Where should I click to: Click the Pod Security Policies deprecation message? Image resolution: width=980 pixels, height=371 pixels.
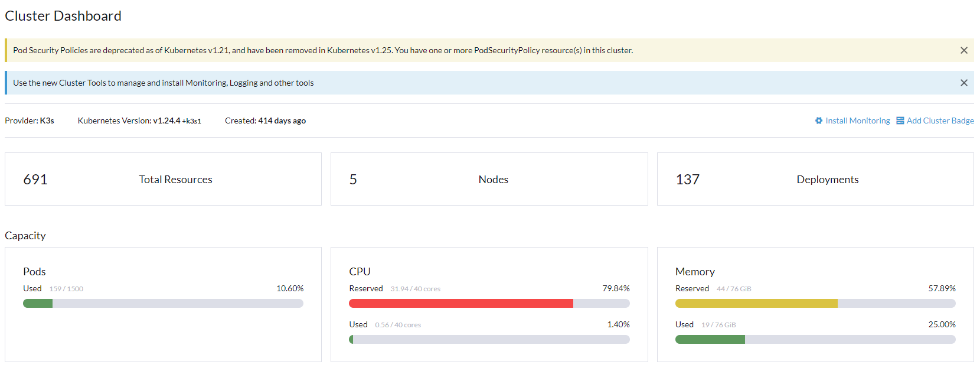(x=323, y=50)
